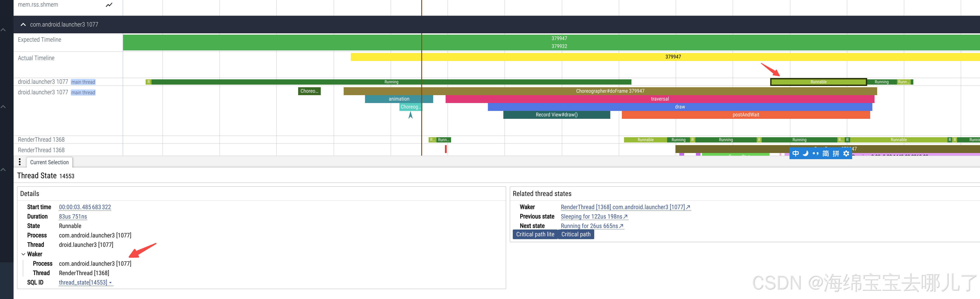Select the Current Selection tab
980x299 pixels.
(x=49, y=162)
